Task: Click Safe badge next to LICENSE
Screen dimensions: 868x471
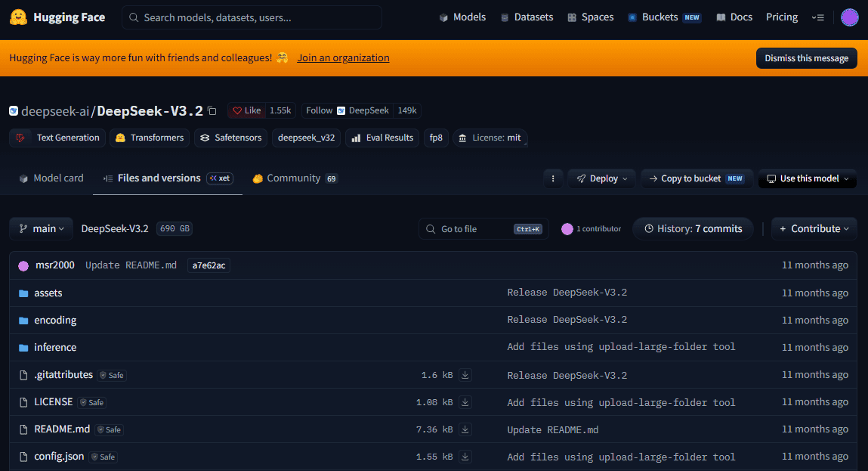Action: coord(92,402)
